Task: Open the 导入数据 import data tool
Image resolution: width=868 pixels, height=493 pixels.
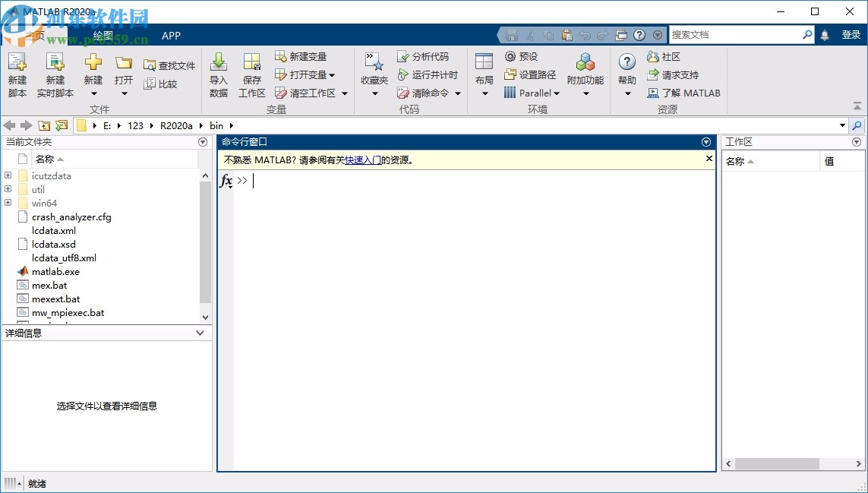Action: tap(218, 74)
